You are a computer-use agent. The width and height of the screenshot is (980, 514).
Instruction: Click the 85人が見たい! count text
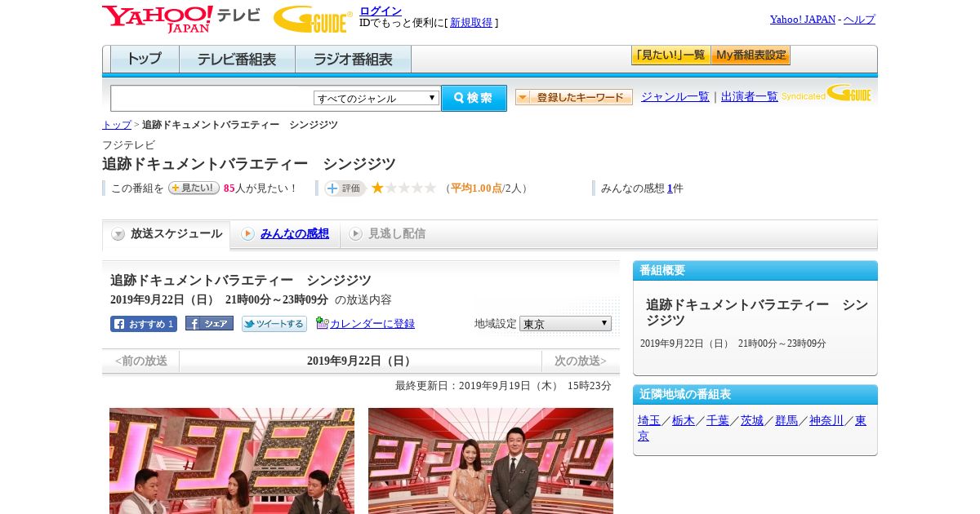click(x=261, y=188)
